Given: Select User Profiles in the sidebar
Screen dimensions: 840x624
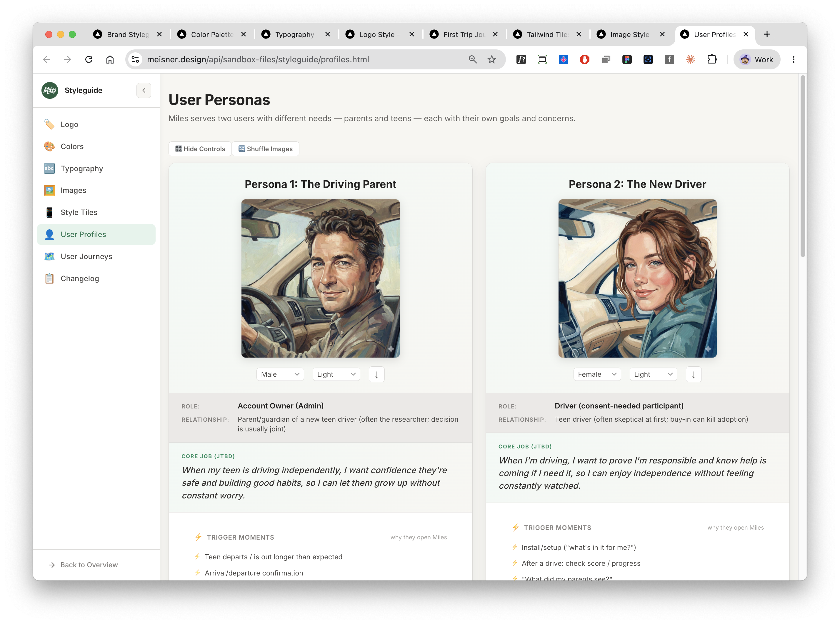Looking at the screenshot, I should pos(96,234).
